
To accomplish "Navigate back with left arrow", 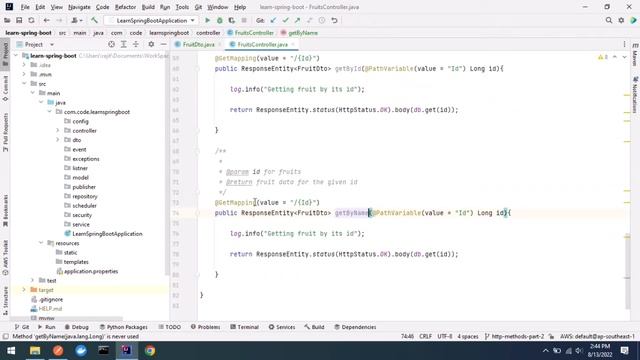I will pyautogui.click(x=47, y=20).
